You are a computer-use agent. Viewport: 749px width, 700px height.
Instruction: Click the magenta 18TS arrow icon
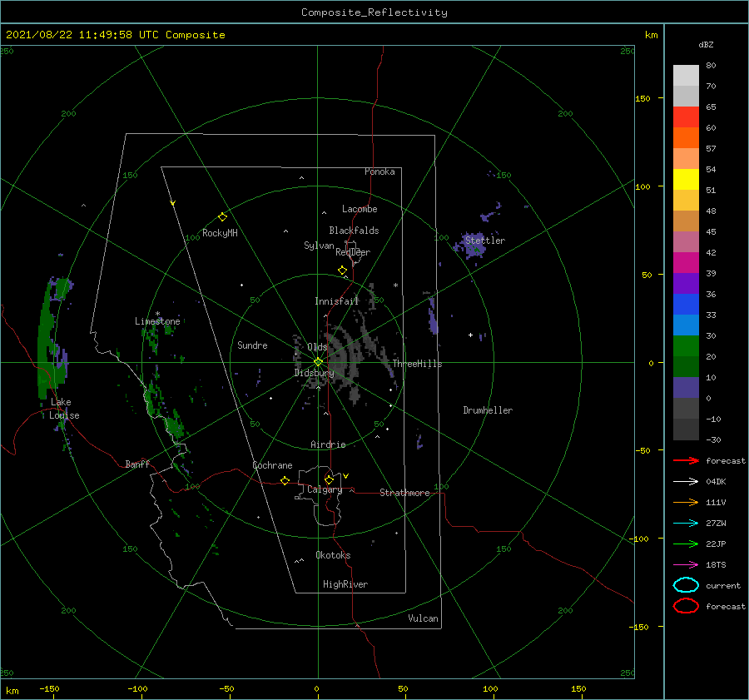coord(686,565)
